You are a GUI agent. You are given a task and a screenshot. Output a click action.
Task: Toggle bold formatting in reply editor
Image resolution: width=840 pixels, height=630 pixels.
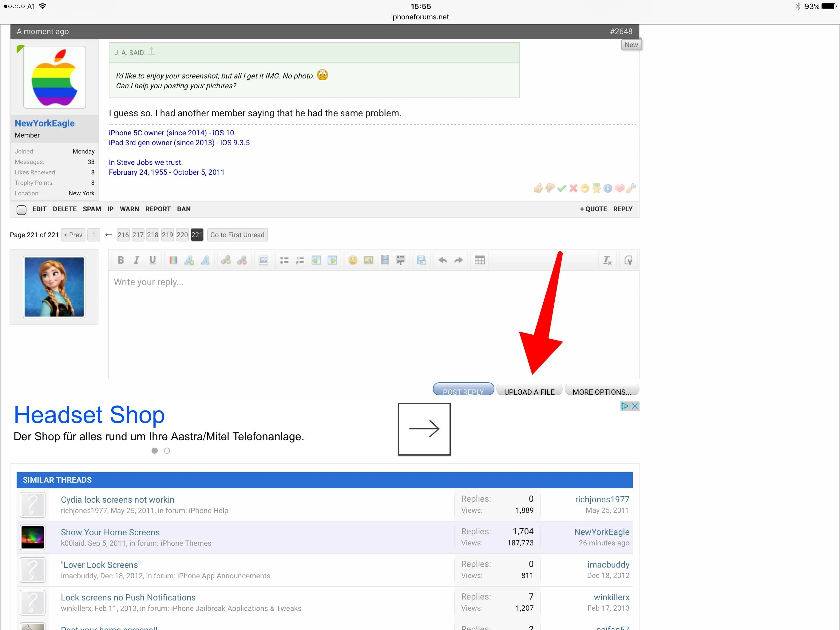[x=121, y=260]
